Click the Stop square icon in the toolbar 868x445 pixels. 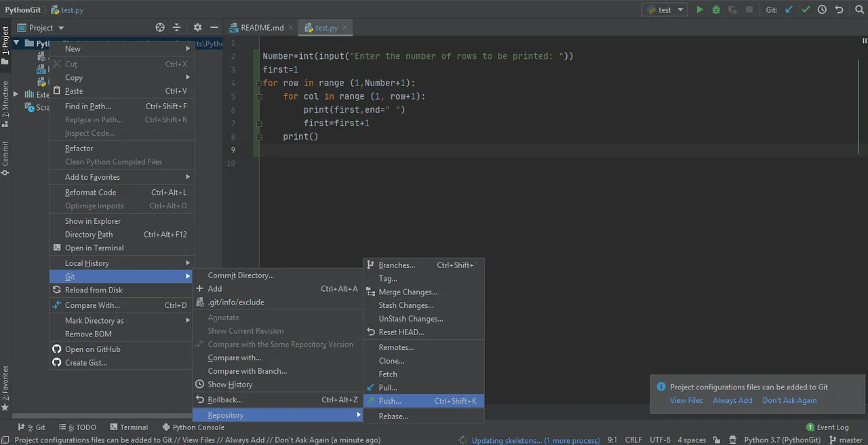[749, 9]
